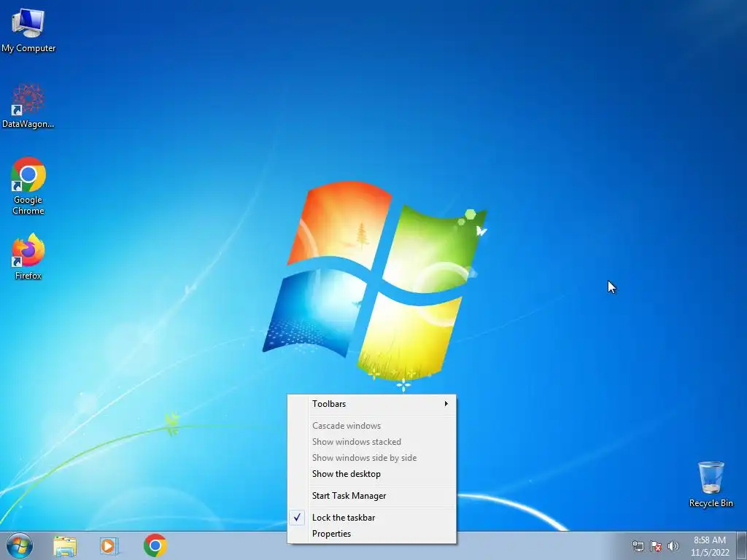
Task: Open Chrome from the taskbar
Action: coord(155,545)
